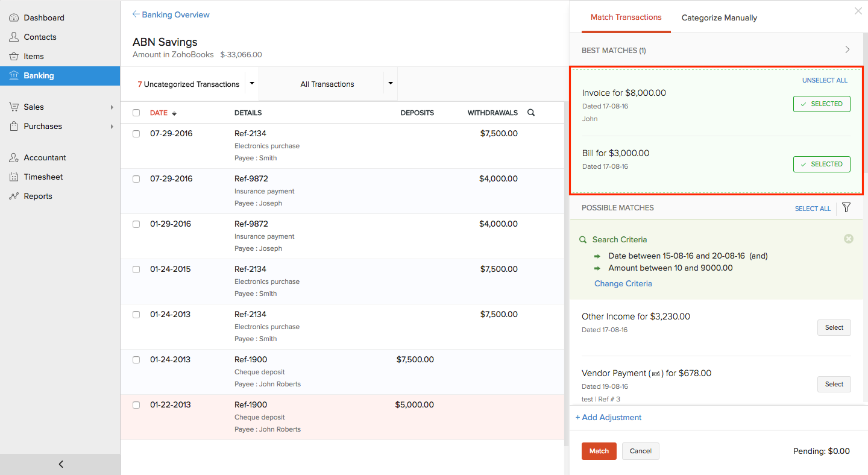
Task: Open the filter beside Possible Matches
Action: click(x=846, y=207)
